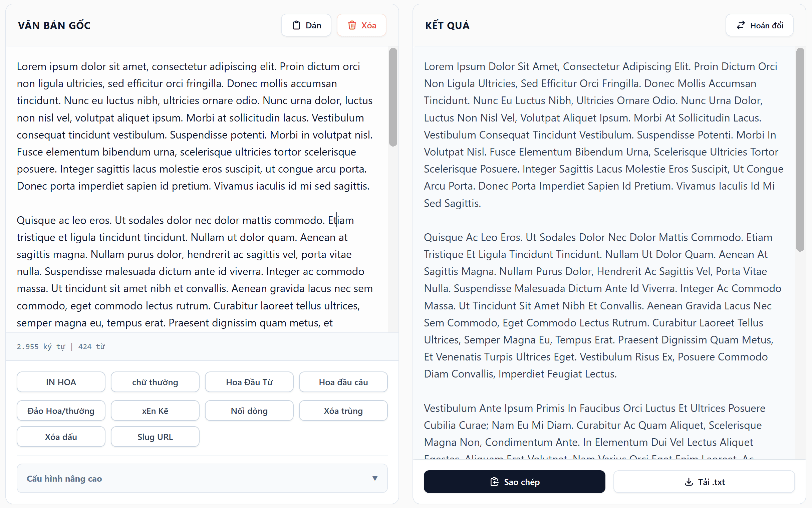Expand the Cấu hình nâng cao arrow

[x=374, y=478]
